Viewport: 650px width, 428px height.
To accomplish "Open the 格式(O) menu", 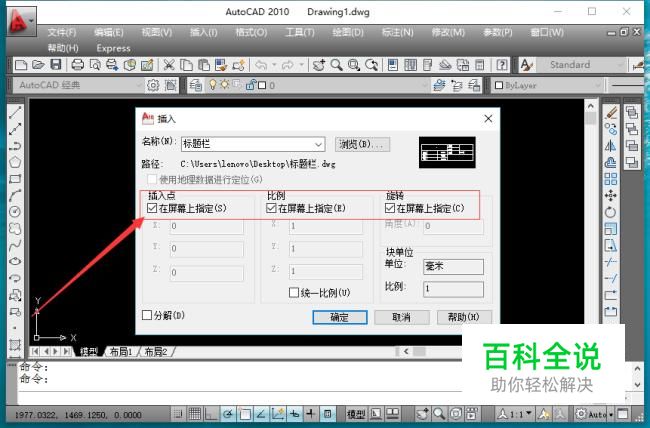I will click(251, 32).
